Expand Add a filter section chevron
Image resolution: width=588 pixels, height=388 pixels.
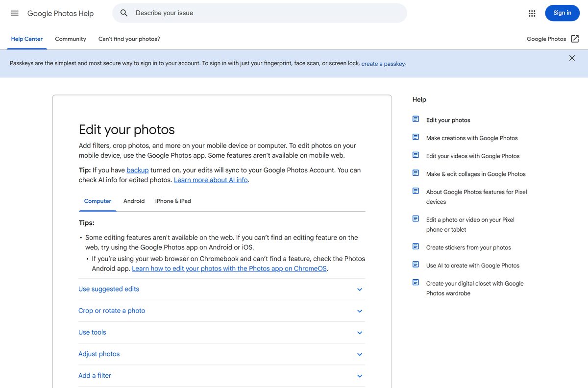pos(360,376)
